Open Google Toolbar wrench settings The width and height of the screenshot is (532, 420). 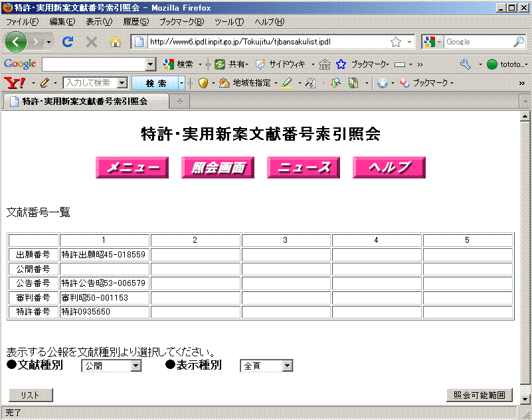point(465,64)
